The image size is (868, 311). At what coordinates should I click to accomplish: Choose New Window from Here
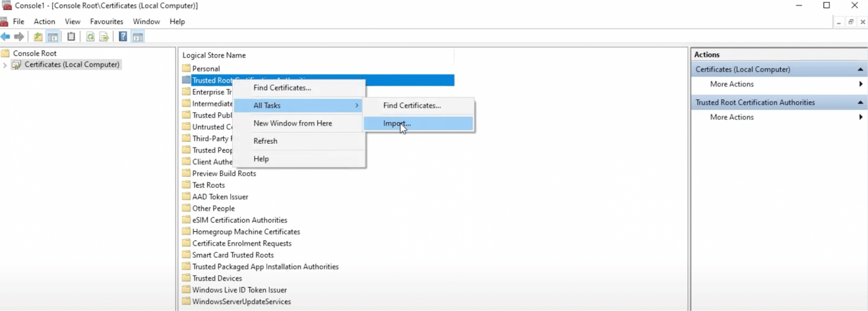pos(299,123)
